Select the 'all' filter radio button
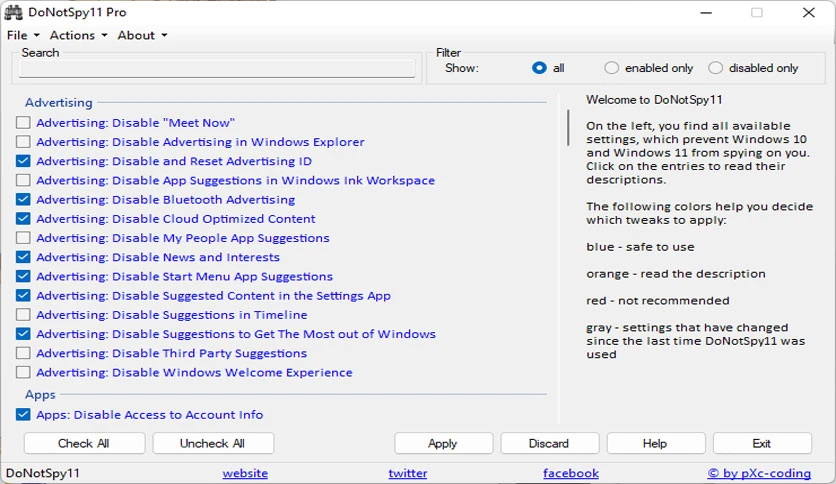The image size is (836, 484). 539,68
